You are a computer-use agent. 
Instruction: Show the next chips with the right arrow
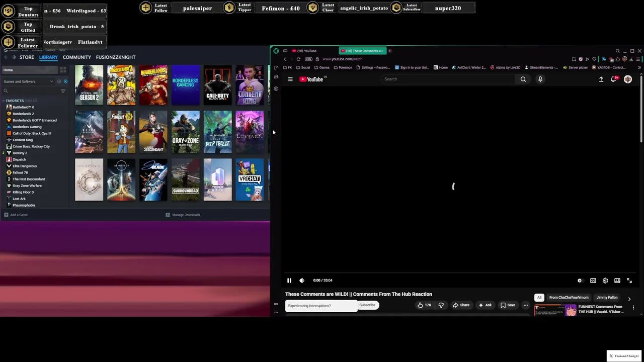point(629,299)
